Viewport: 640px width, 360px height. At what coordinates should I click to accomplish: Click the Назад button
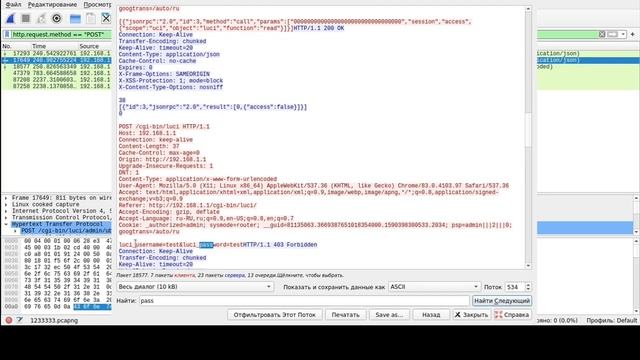click(431, 315)
